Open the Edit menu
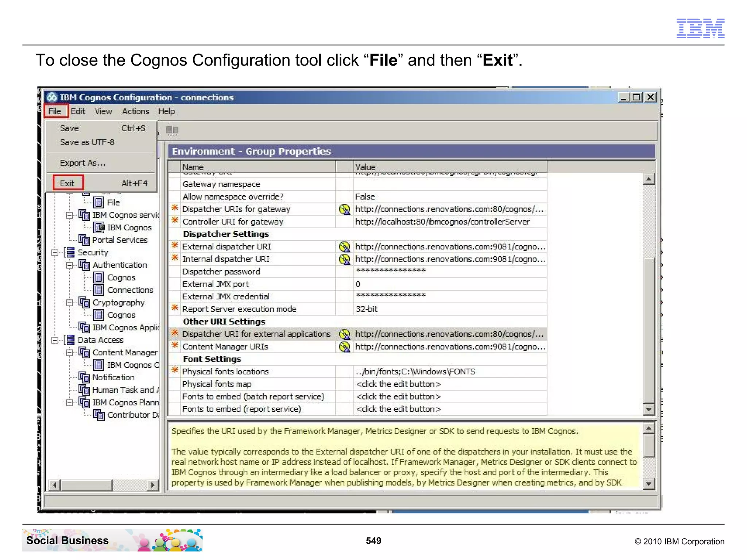The image size is (747, 560). pyautogui.click(x=78, y=111)
